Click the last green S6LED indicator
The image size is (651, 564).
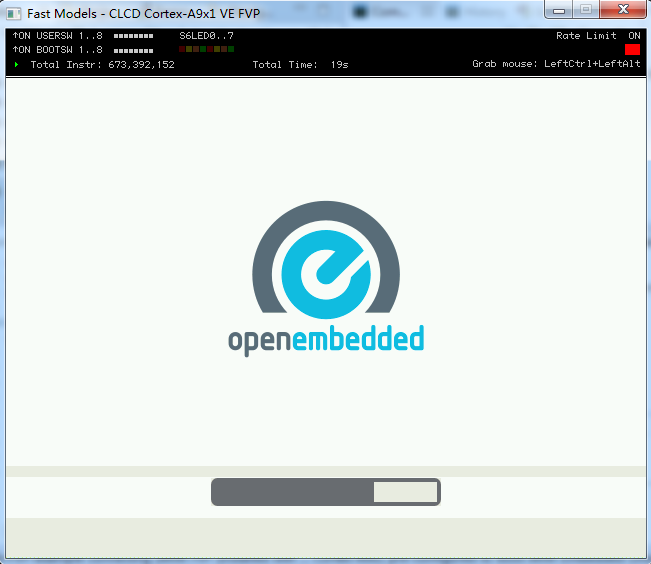click(231, 49)
